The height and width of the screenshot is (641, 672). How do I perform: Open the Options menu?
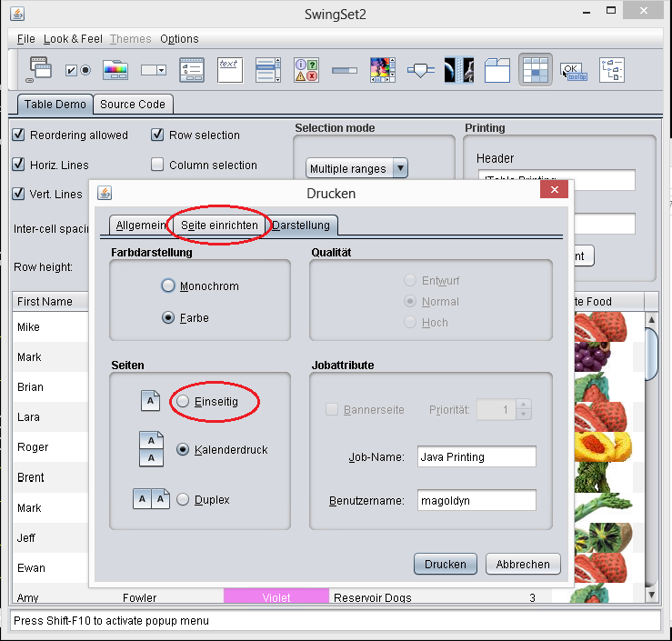pos(179,39)
